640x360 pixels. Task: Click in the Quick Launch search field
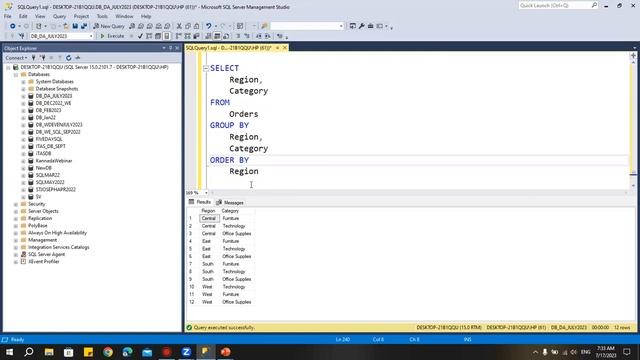coord(555,5)
